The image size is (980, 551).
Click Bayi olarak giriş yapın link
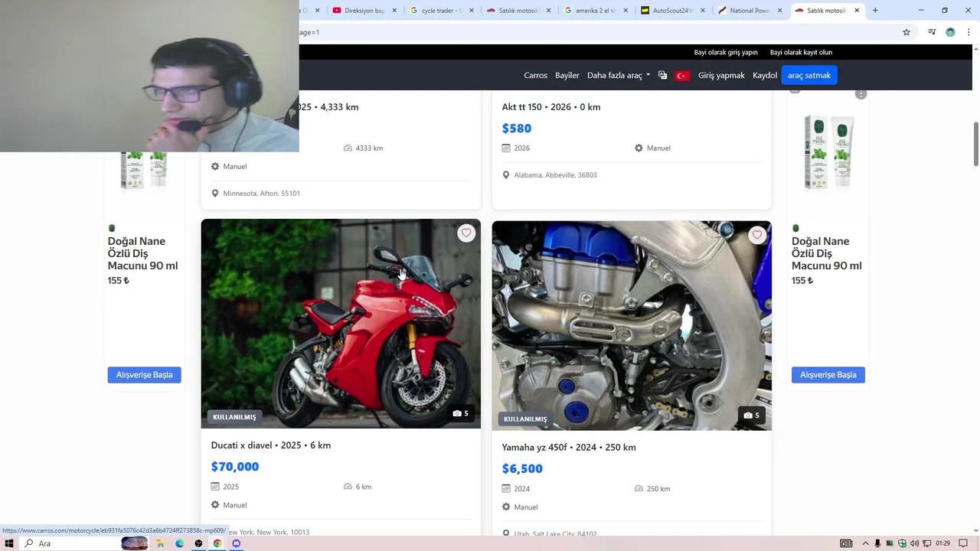[x=726, y=52]
